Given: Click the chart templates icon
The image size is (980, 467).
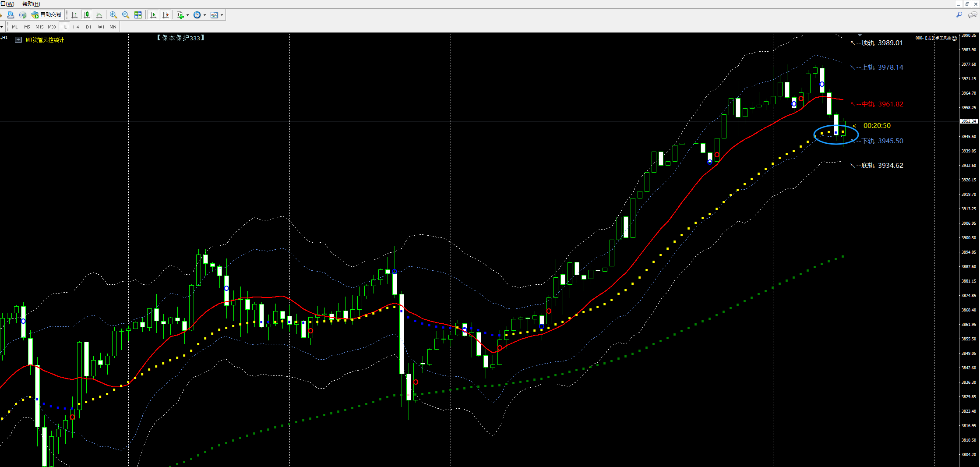Looking at the screenshot, I should (x=214, y=15).
